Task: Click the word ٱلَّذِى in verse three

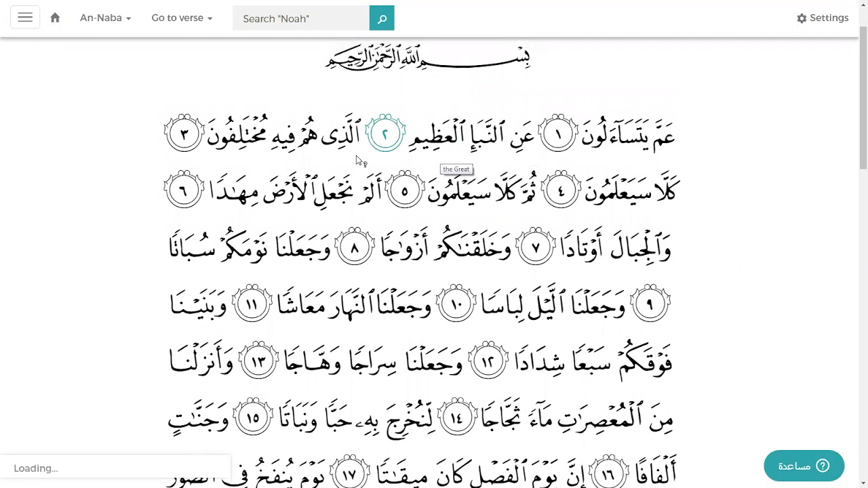Action: [x=340, y=133]
